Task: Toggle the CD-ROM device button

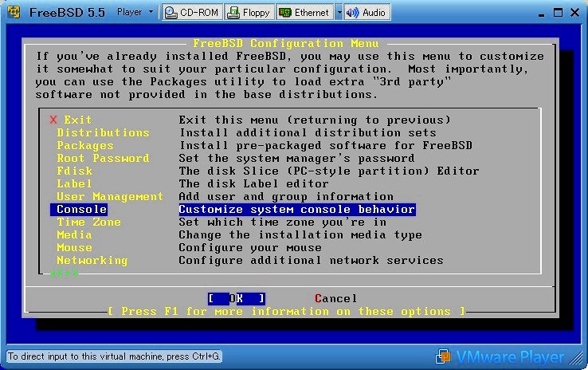Action: coord(192,12)
